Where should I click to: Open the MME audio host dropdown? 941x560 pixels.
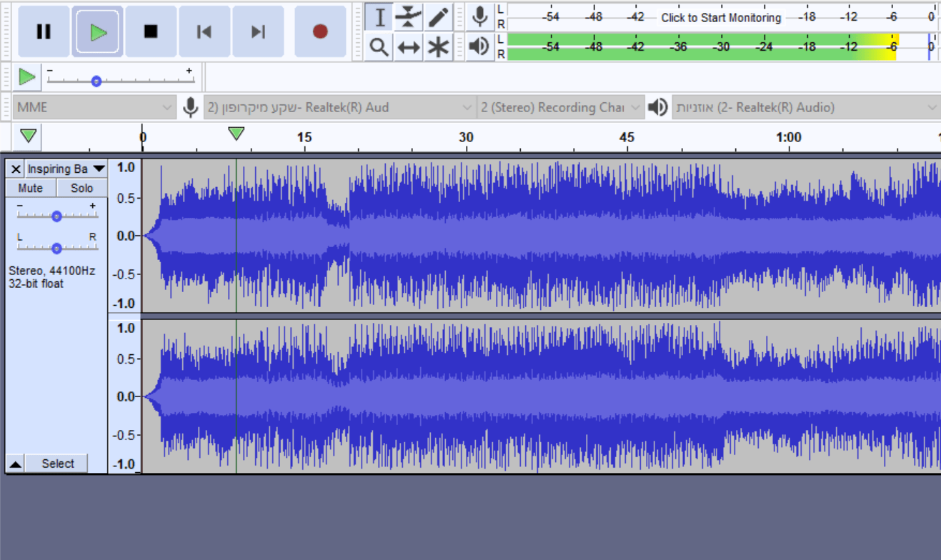(x=94, y=108)
